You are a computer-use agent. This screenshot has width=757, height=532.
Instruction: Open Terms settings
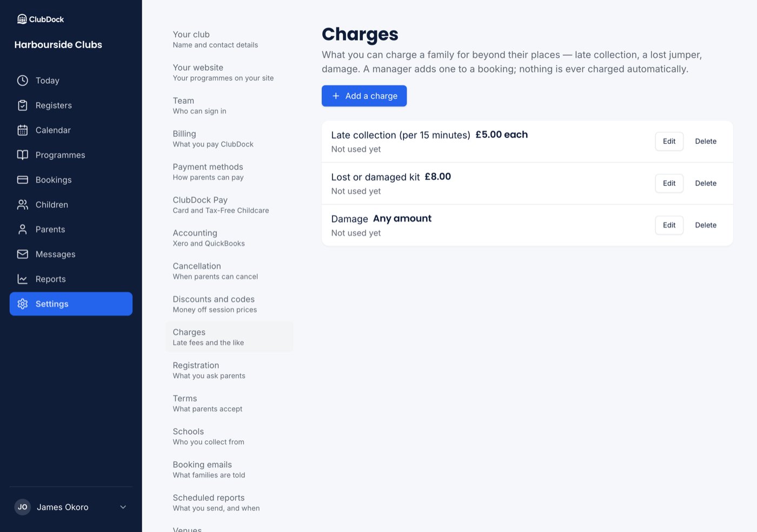229,403
